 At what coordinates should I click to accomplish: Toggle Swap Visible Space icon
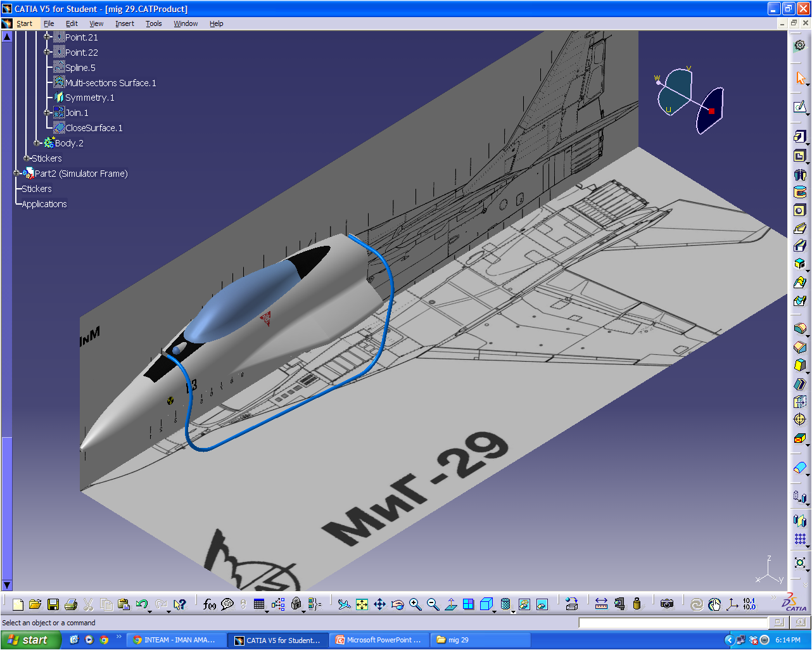coord(542,604)
